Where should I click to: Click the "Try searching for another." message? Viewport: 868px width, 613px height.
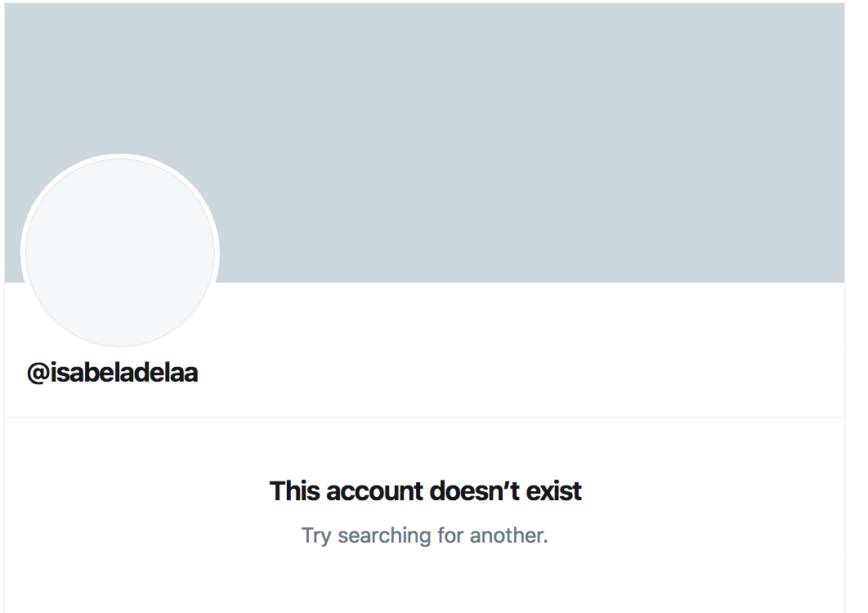coord(424,536)
